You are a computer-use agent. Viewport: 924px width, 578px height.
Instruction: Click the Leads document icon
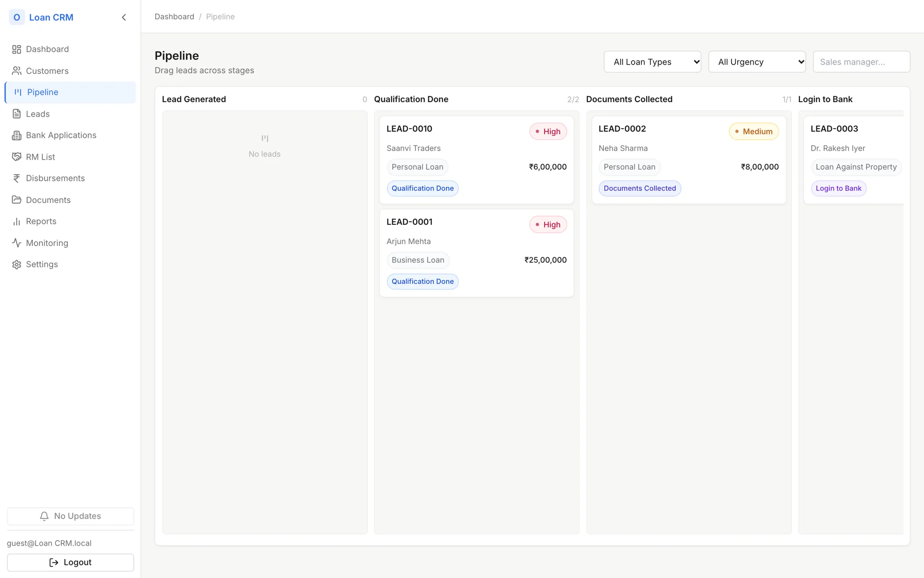coord(17,114)
